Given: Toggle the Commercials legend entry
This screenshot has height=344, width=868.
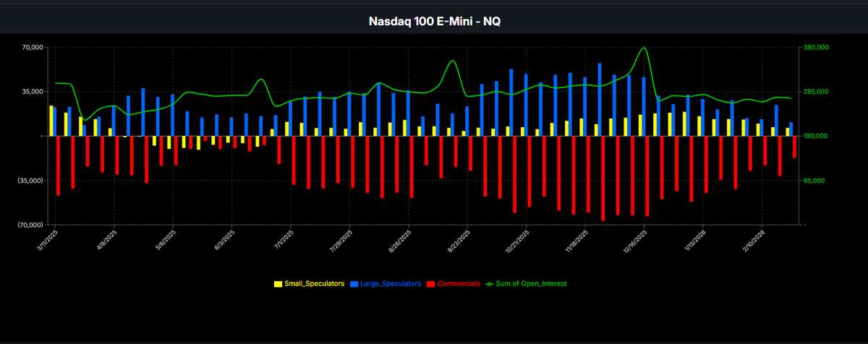Looking at the screenshot, I should coord(454,284).
